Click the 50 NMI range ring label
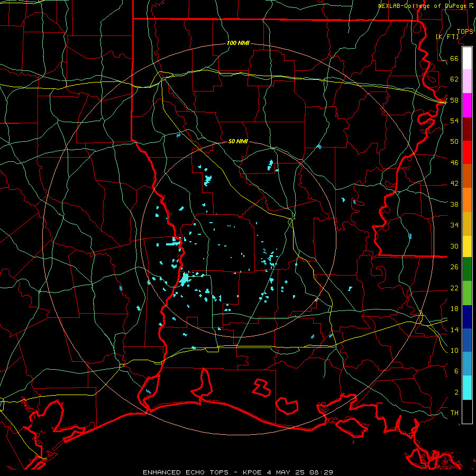The image size is (476, 476). (238, 141)
